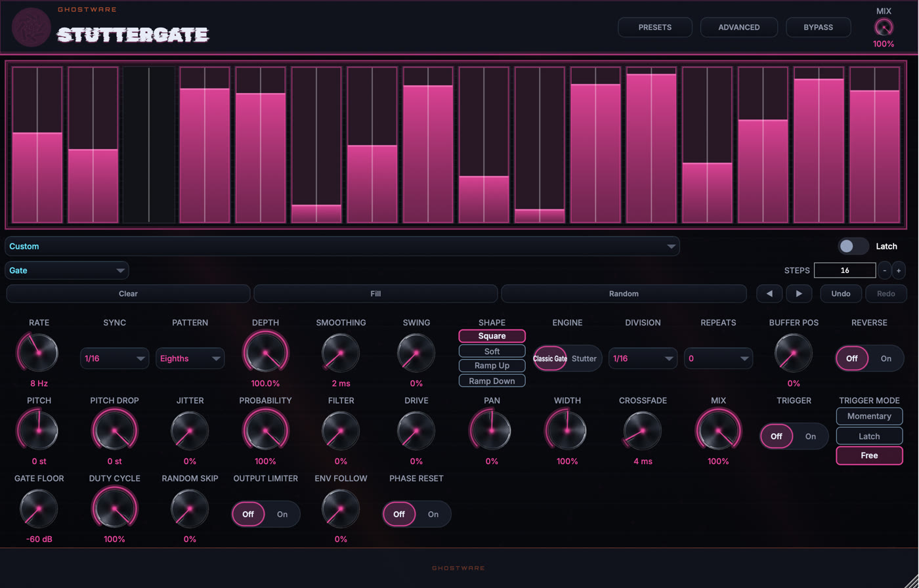The width and height of the screenshot is (919, 588).
Task: Choose Momentary trigger mode
Action: point(869,416)
